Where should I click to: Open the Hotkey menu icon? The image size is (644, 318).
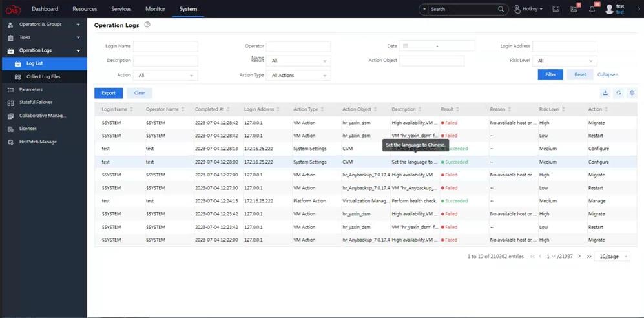[x=517, y=9]
